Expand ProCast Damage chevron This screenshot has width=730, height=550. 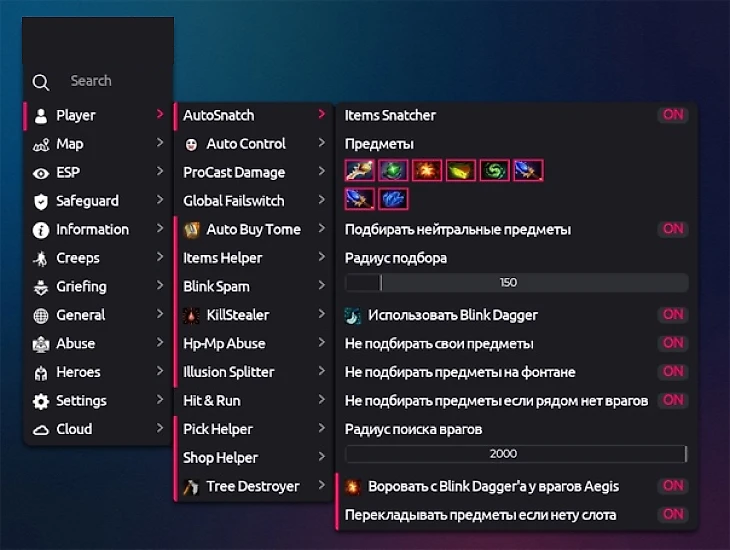pyautogui.click(x=322, y=171)
